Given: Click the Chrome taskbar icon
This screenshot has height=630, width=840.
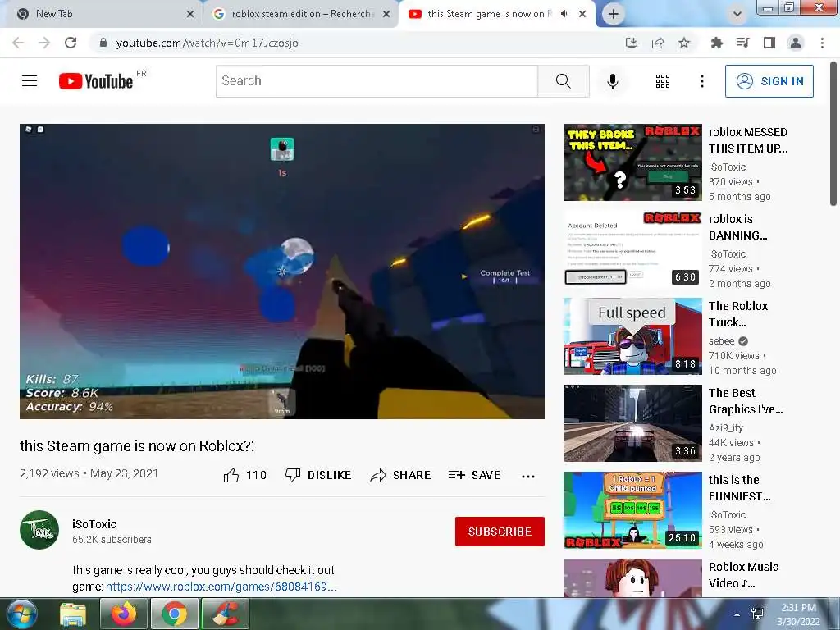Looking at the screenshot, I should point(174,614).
